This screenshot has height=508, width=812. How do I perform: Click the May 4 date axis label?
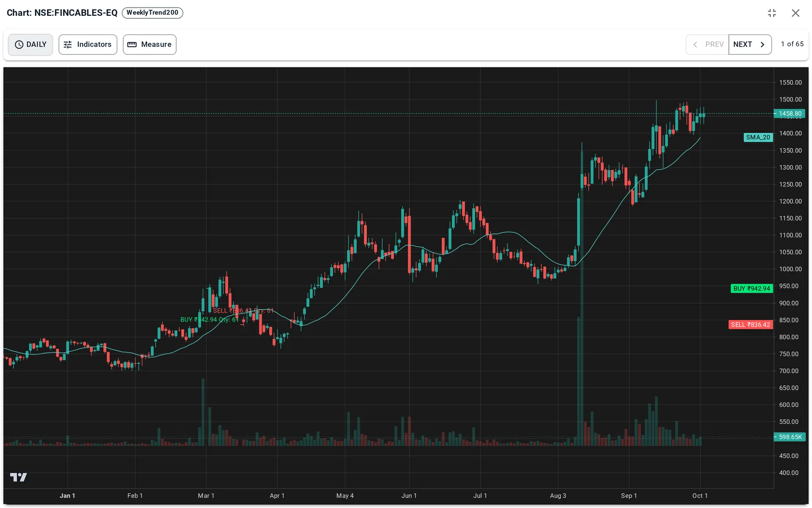coord(345,496)
